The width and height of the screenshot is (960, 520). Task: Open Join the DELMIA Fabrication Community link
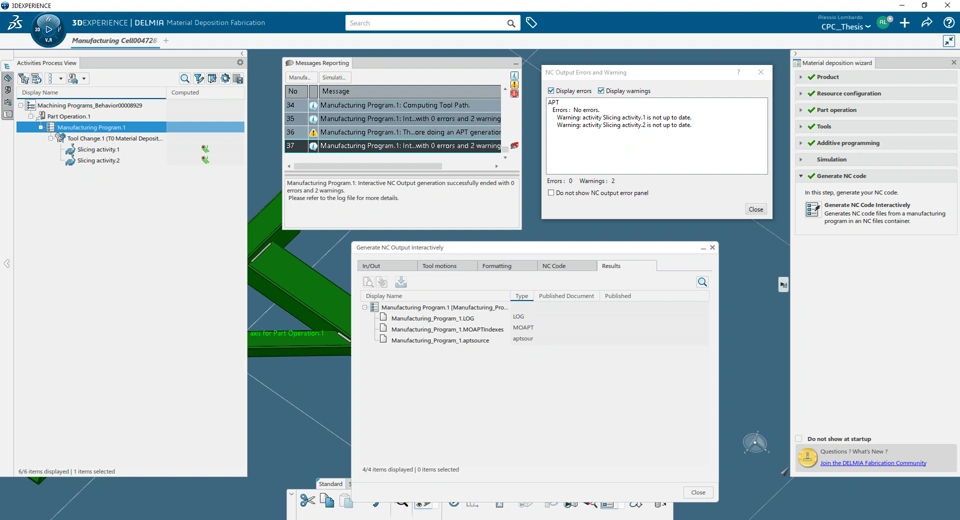(x=873, y=463)
